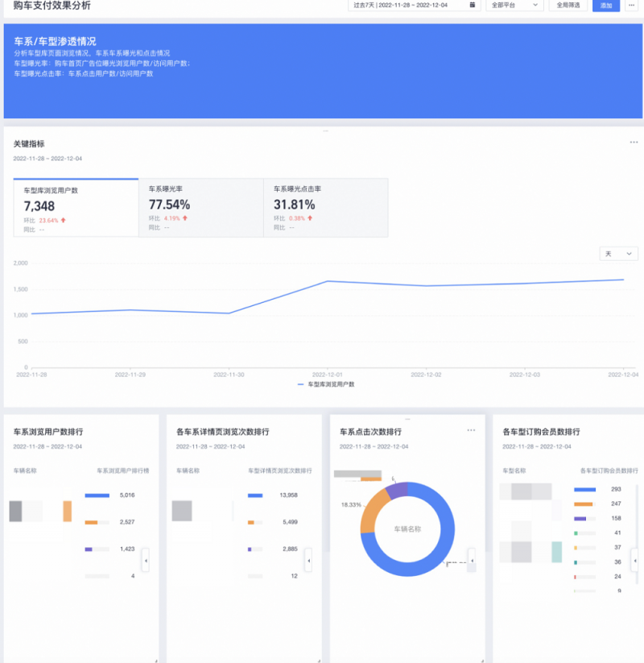644x663 pixels.
Task: Click the calendar icon in date range picker
Action: [473, 5]
